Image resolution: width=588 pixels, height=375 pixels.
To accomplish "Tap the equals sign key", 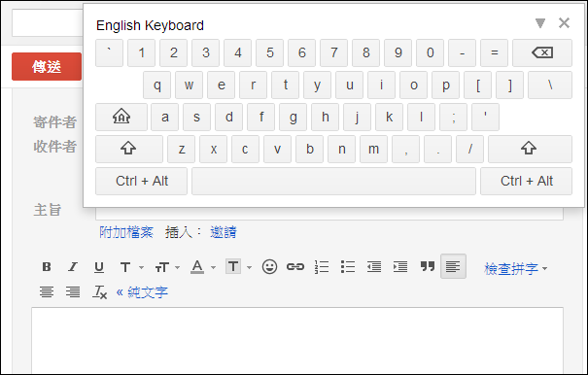I will click(495, 52).
